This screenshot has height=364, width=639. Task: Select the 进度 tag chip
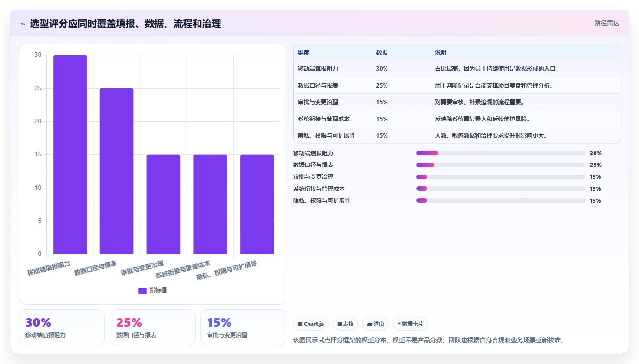click(375, 324)
